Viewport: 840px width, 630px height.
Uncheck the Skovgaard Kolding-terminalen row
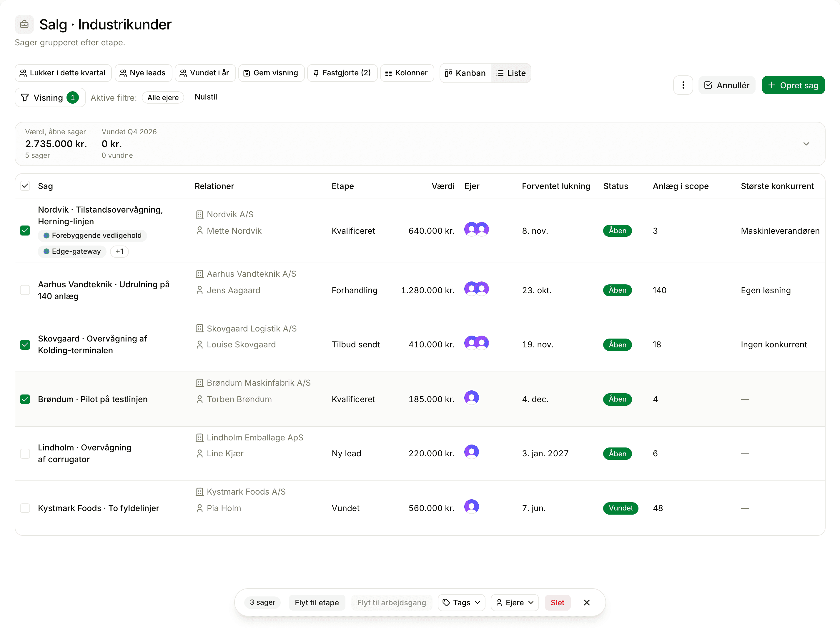click(25, 345)
